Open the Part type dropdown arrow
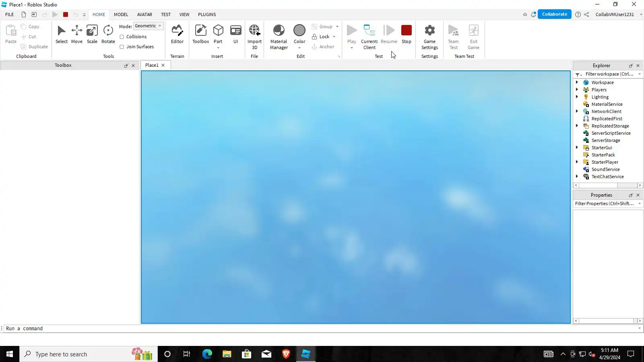The height and width of the screenshot is (362, 644). [218, 48]
